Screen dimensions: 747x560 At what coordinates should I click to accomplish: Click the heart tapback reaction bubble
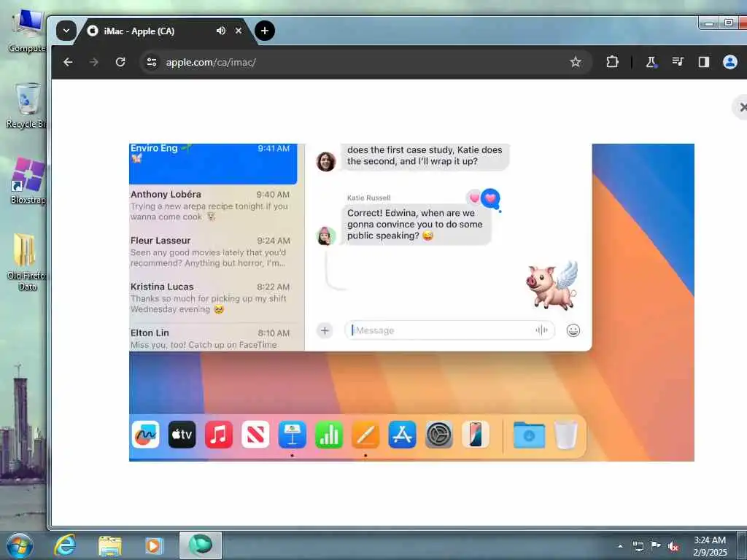coord(490,198)
